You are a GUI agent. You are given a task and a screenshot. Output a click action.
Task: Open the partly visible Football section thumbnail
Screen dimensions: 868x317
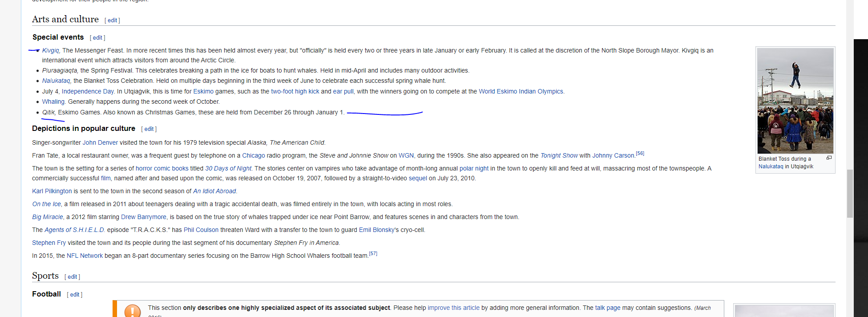pyautogui.click(x=784, y=311)
